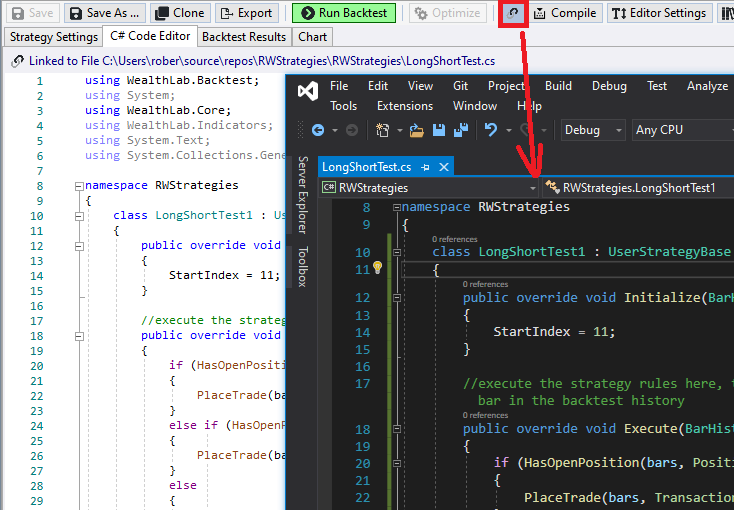Open Visual Studio File menu
Viewport: 734px width, 510px height.
pyautogui.click(x=339, y=86)
